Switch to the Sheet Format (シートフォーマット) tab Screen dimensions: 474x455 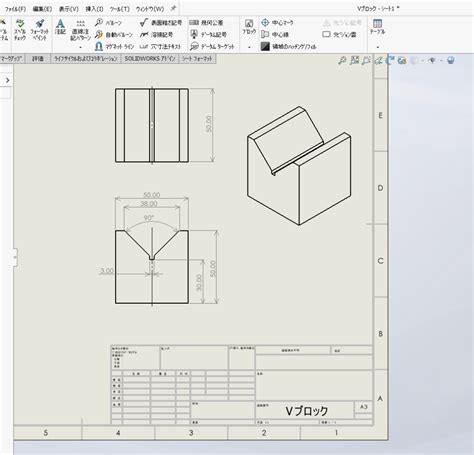tap(197, 59)
